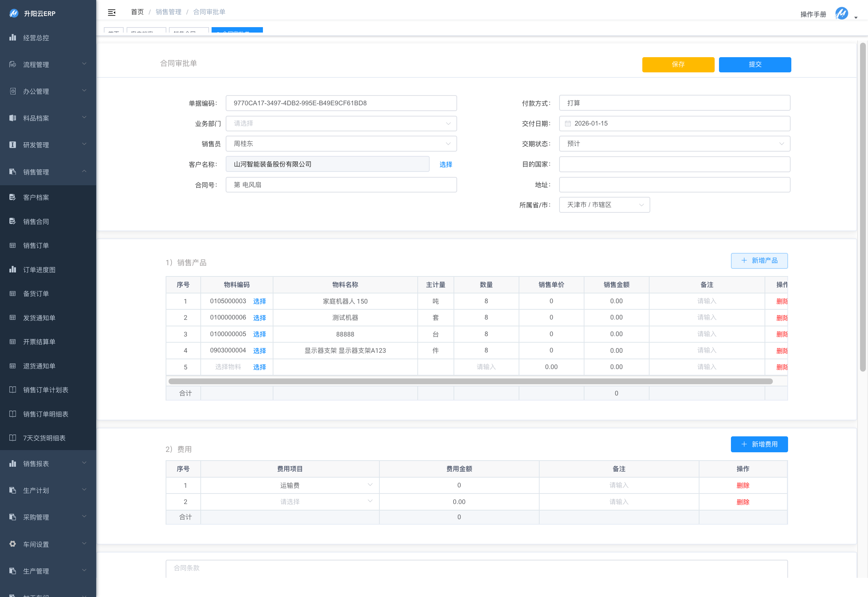Click the user avatar logo icon

(x=842, y=13)
